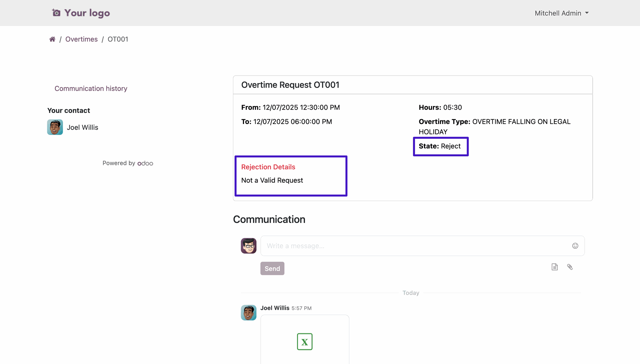Click the paperclip attach file icon
Screen dimensions: 640x364
pyautogui.click(x=570, y=267)
